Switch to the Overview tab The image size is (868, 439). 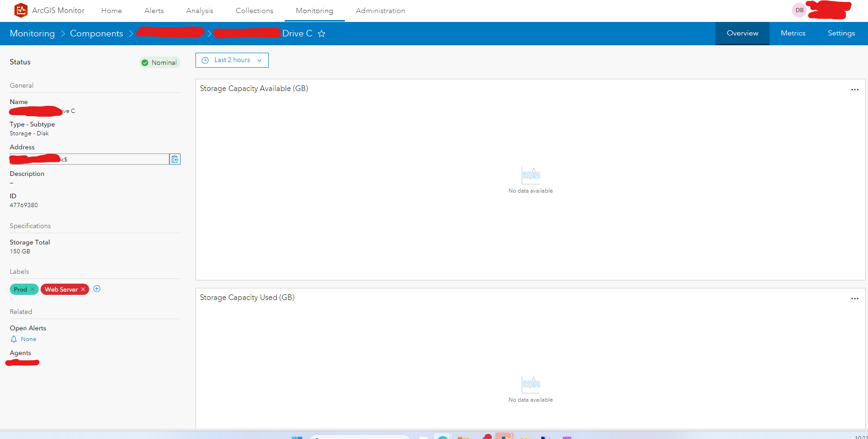(x=742, y=33)
